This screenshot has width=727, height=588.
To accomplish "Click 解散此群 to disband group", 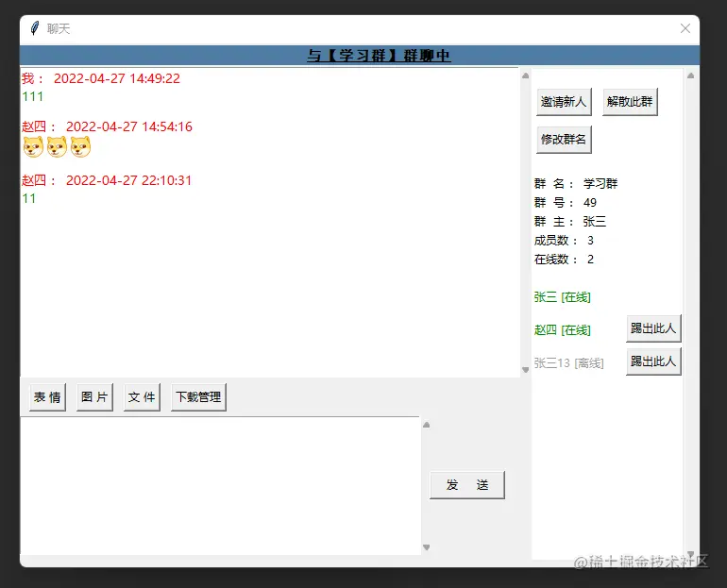I will pyautogui.click(x=630, y=102).
